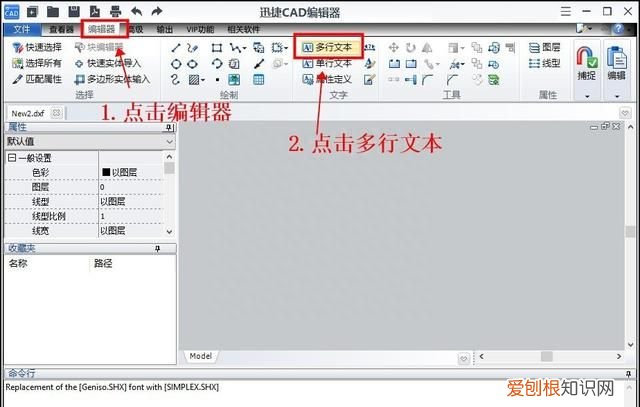Image resolution: width=640 pixels, height=407 pixels.
Task: Click the PDF export icon in title bar
Action: click(95, 12)
